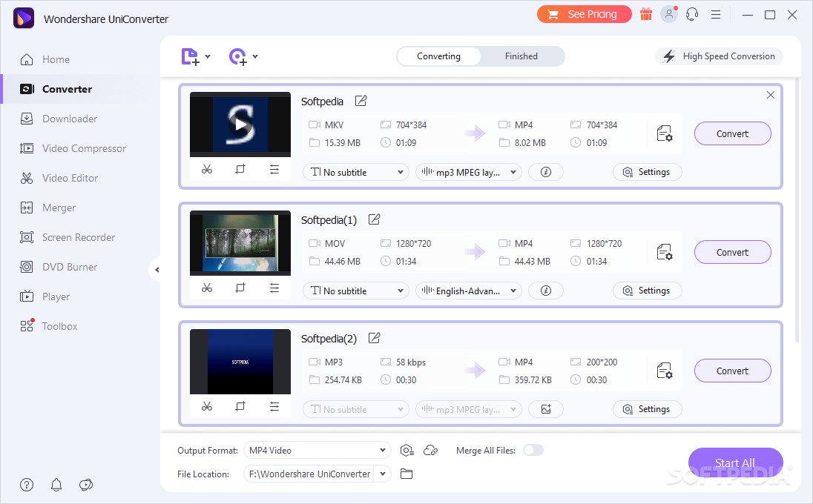813x504 pixels.
Task: Click the Start All button
Action: tap(735, 463)
